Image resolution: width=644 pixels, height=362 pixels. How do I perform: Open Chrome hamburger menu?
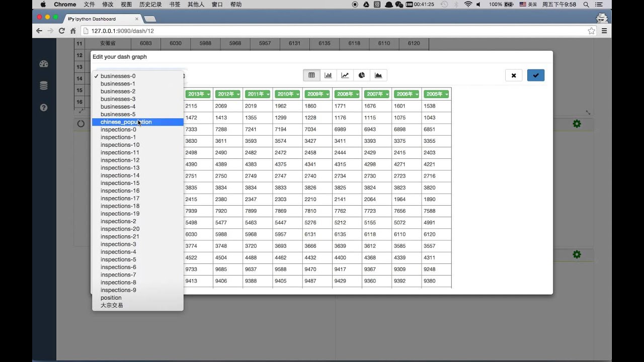click(x=604, y=31)
